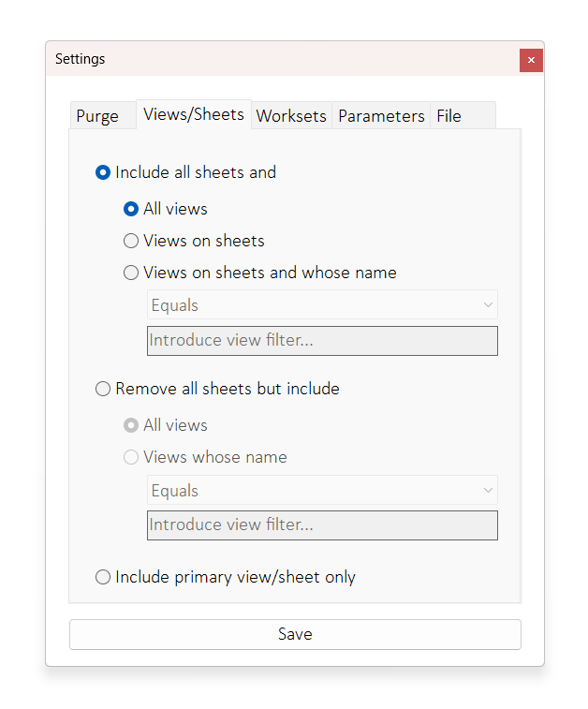Click the Settings window title bar
This screenshot has height=709, width=588.
281,59
